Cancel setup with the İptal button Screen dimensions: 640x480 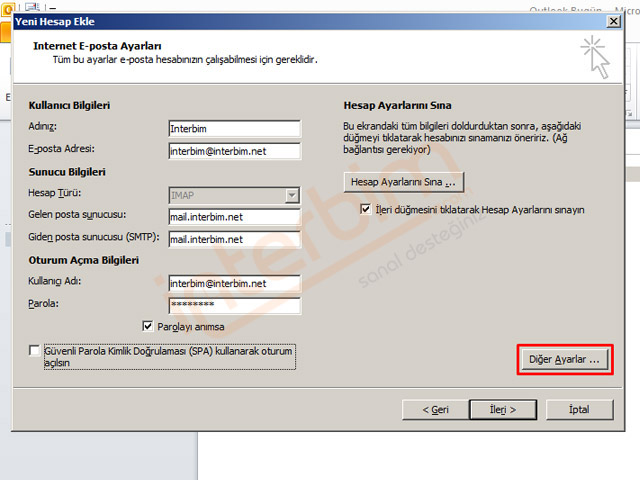[577, 409]
